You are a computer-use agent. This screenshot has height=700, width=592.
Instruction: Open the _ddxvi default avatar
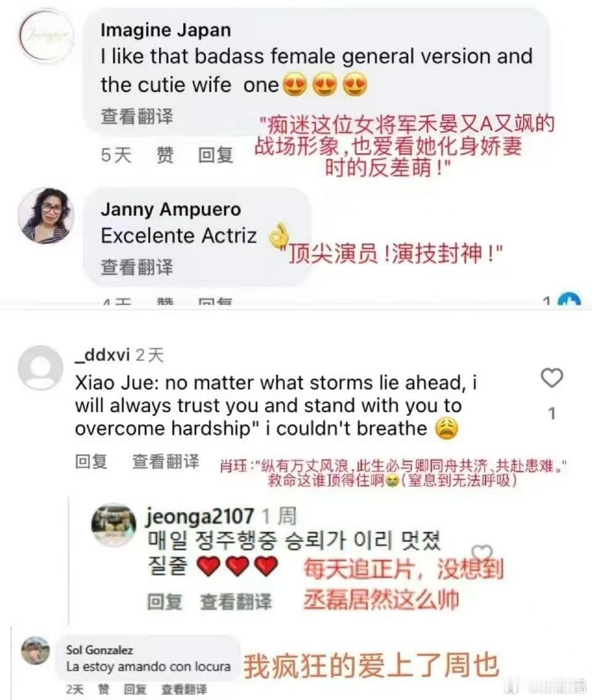point(41,368)
